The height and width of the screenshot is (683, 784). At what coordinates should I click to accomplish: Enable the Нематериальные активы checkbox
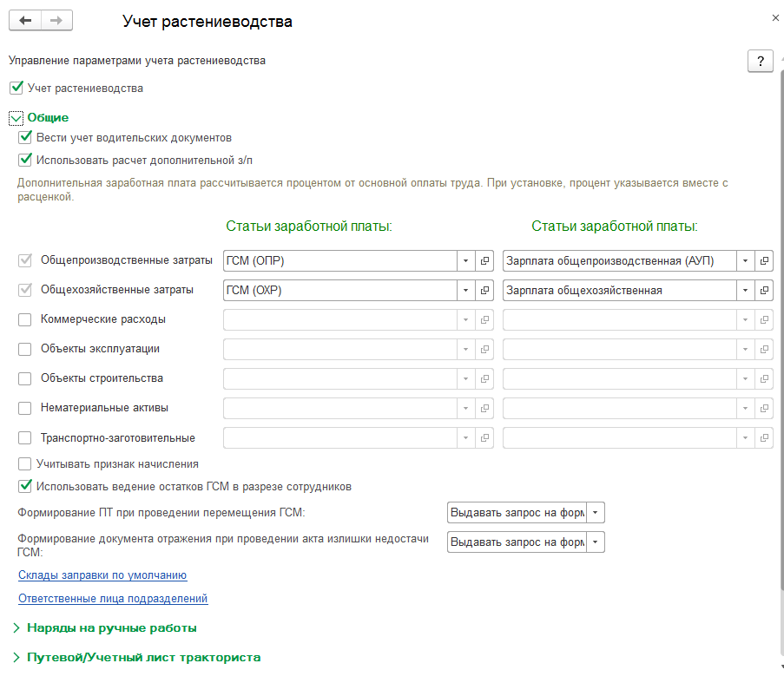[x=25, y=408]
